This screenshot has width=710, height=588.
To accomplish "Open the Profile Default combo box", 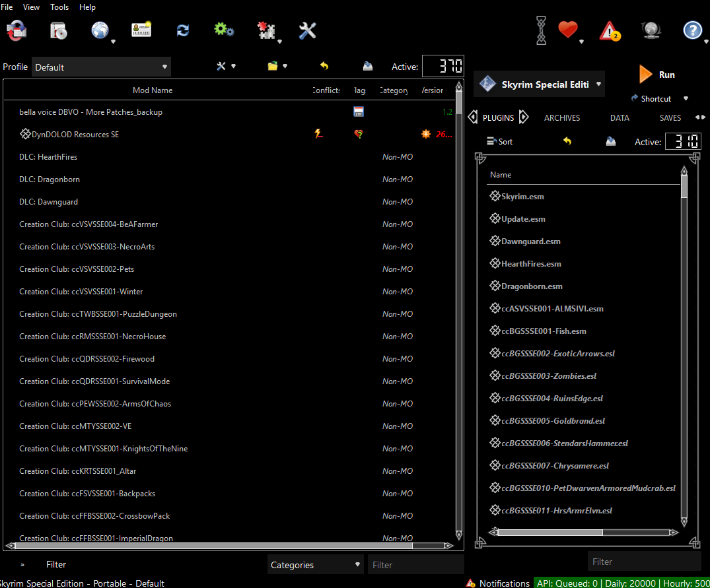I will [x=101, y=67].
